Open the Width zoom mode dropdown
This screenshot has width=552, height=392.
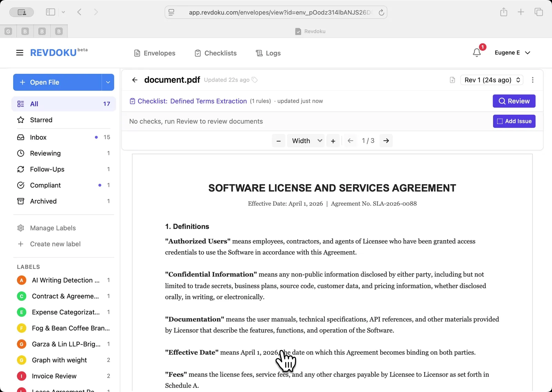(306, 140)
